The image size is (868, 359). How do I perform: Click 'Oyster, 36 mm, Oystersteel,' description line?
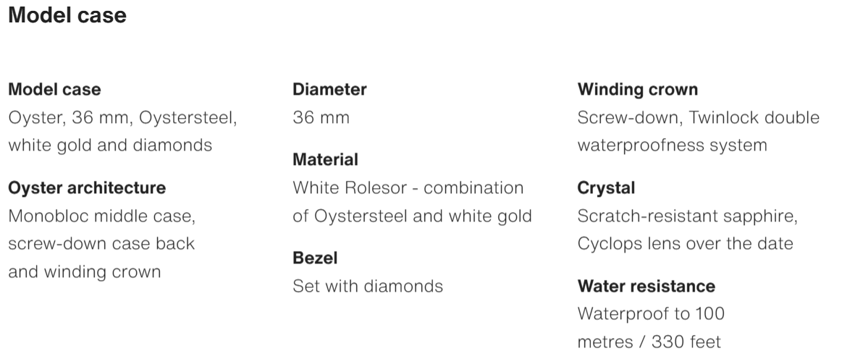click(122, 117)
